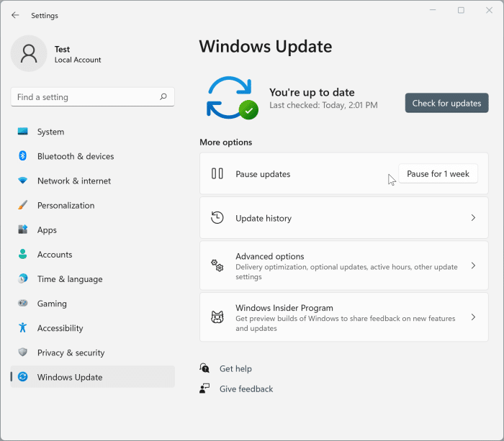Viewport: 504px width, 441px height.
Task: Click the Bluetooth icon in sidebar
Action: coord(22,156)
